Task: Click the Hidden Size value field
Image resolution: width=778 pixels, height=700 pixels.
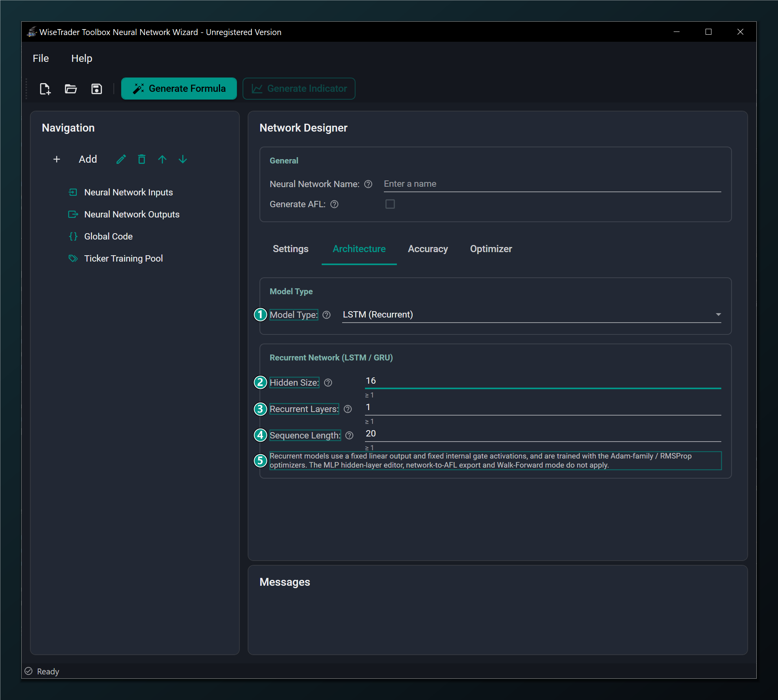Action: click(543, 381)
